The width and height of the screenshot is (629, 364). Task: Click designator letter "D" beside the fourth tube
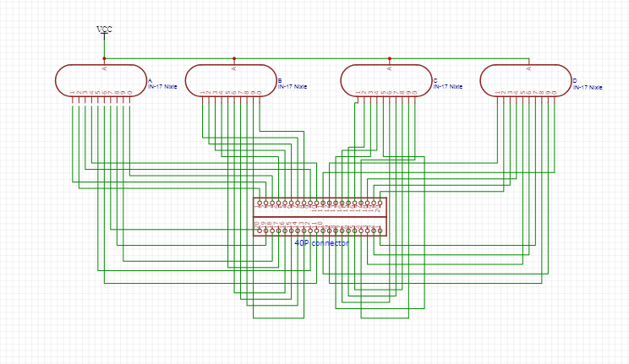(574, 81)
